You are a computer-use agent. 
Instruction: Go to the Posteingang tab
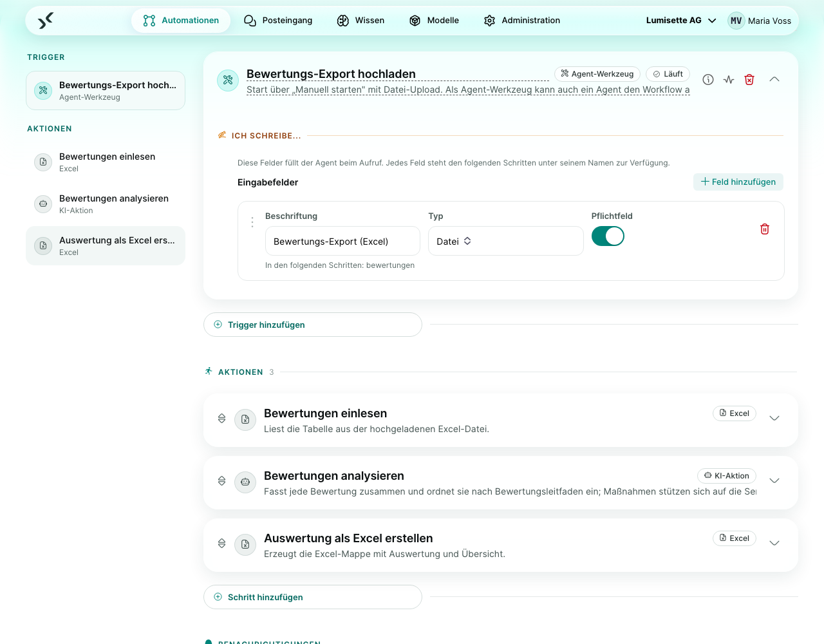click(x=278, y=21)
